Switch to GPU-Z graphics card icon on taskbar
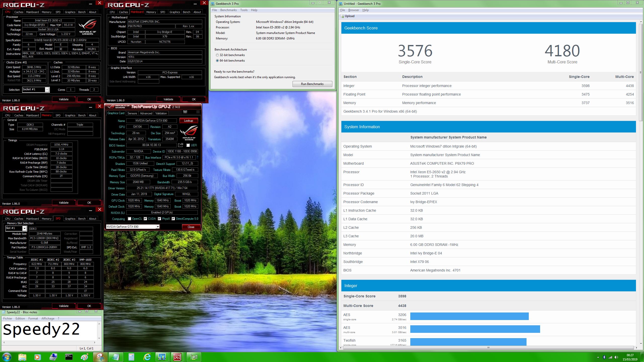This screenshot has height=362, width=644. pos(194,357)
